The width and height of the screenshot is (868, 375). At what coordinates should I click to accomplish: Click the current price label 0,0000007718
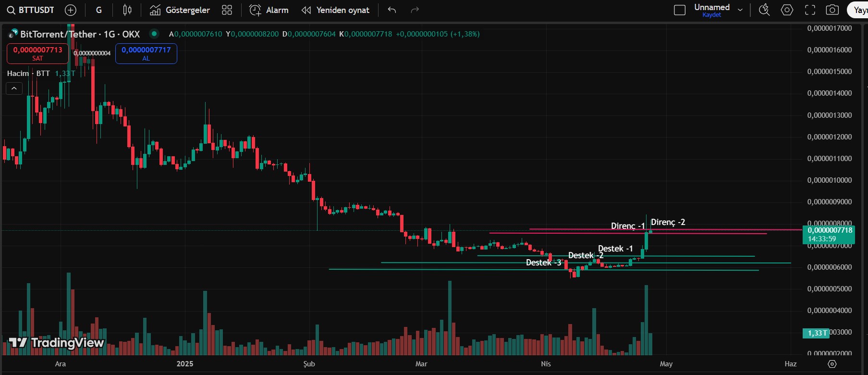point(829,235)
